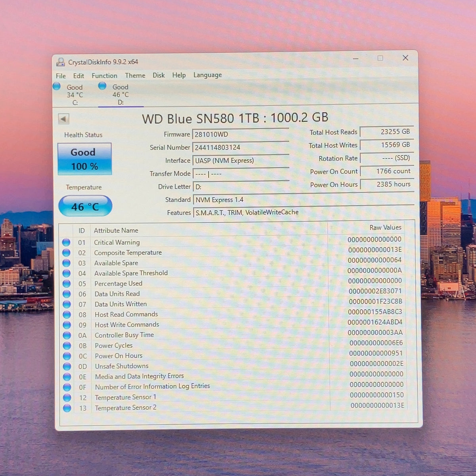Click raw value 0000001624ABD4
The image size is (476, 476).
click(375, 322)
